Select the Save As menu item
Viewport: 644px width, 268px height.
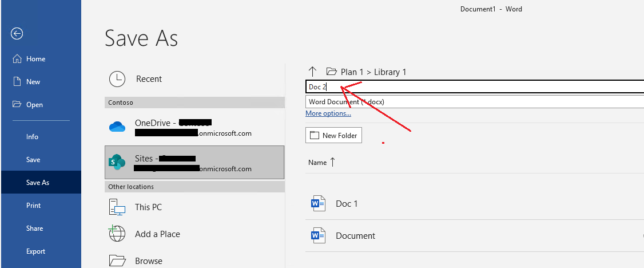(x=41, y=183)
